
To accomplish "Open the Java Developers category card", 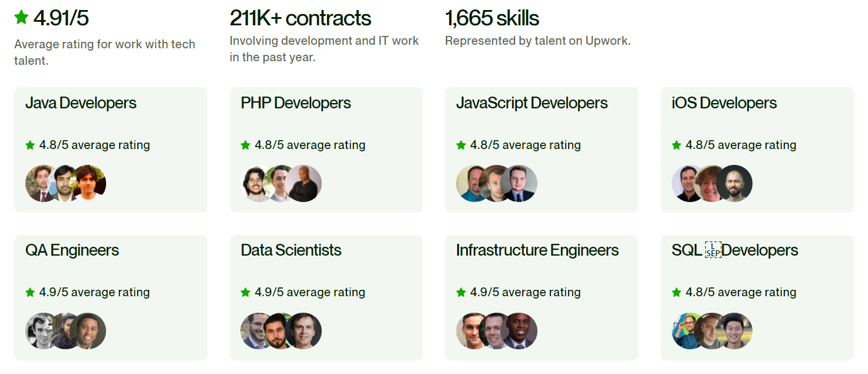I will click(111, 149).
